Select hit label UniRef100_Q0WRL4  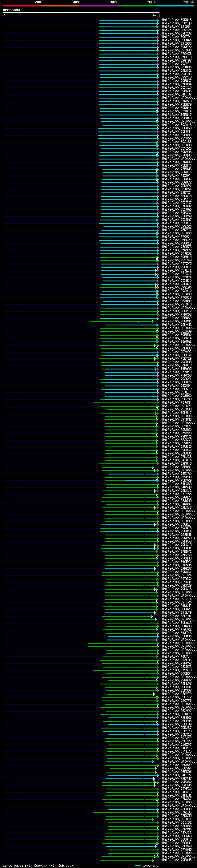click(x=177, y=524)
